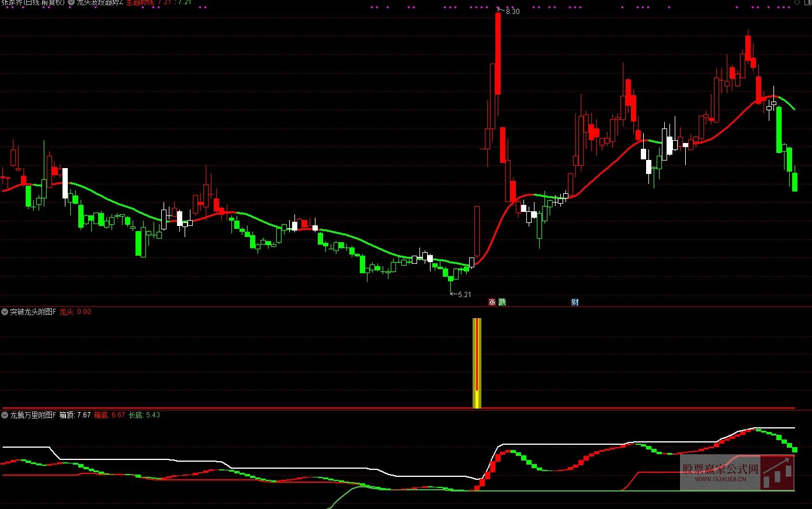Open the www.guxue8.cn watermark link
Image resolution: width=812 pixels, height=509 pixels.
720,479
